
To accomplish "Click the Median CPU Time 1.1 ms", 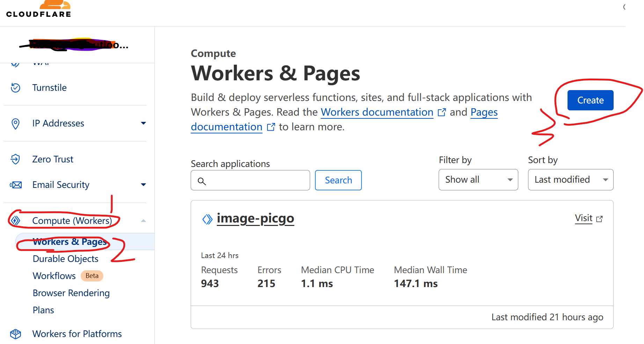I will pyautogui.click(x=317, y=284).
